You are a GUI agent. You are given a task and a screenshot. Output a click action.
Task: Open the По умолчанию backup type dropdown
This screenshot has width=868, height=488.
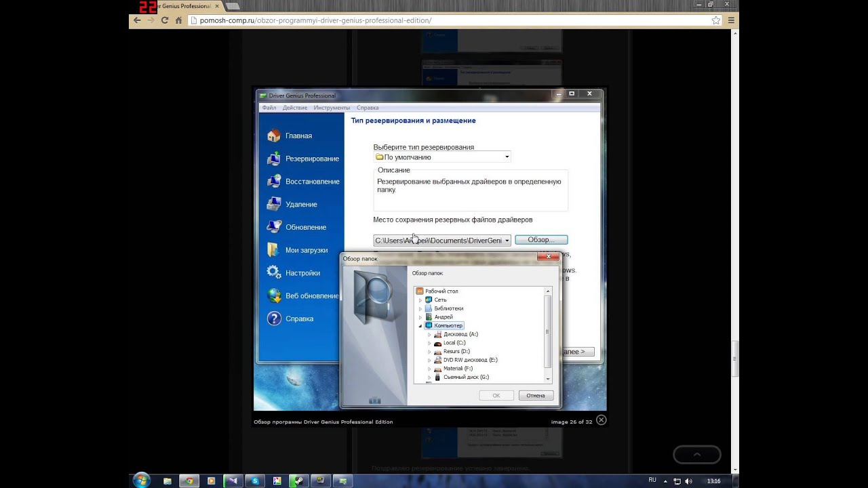click(x=442, y=157)
